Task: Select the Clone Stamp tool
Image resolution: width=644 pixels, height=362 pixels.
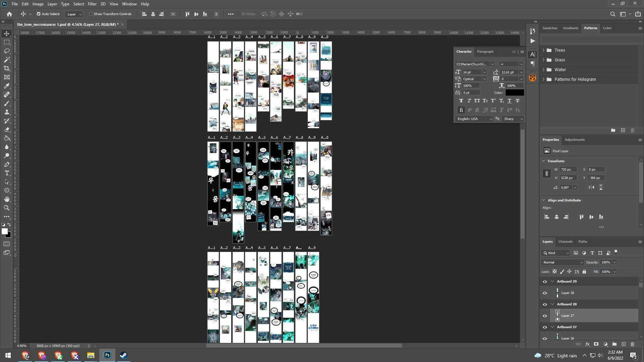Action: (x=7, y=112)
